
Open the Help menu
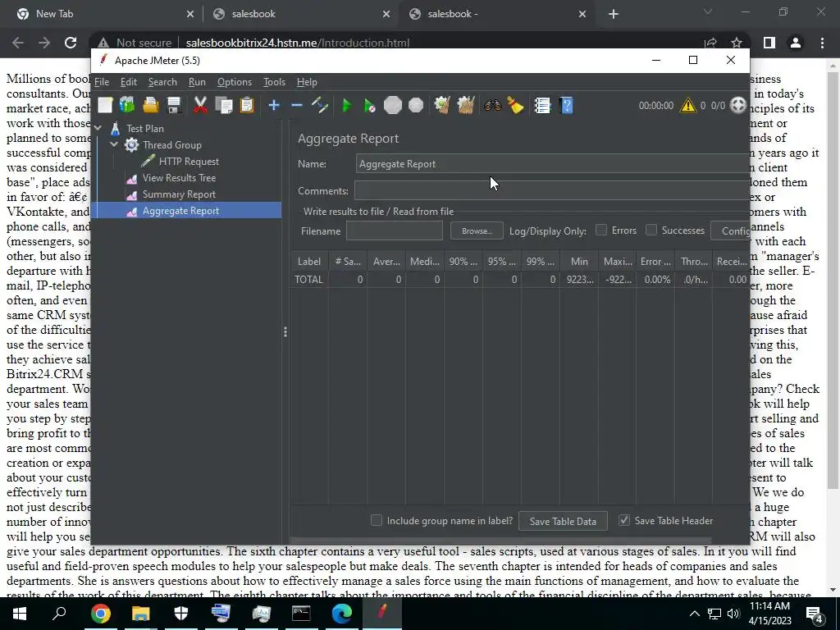tap(307, 82)
